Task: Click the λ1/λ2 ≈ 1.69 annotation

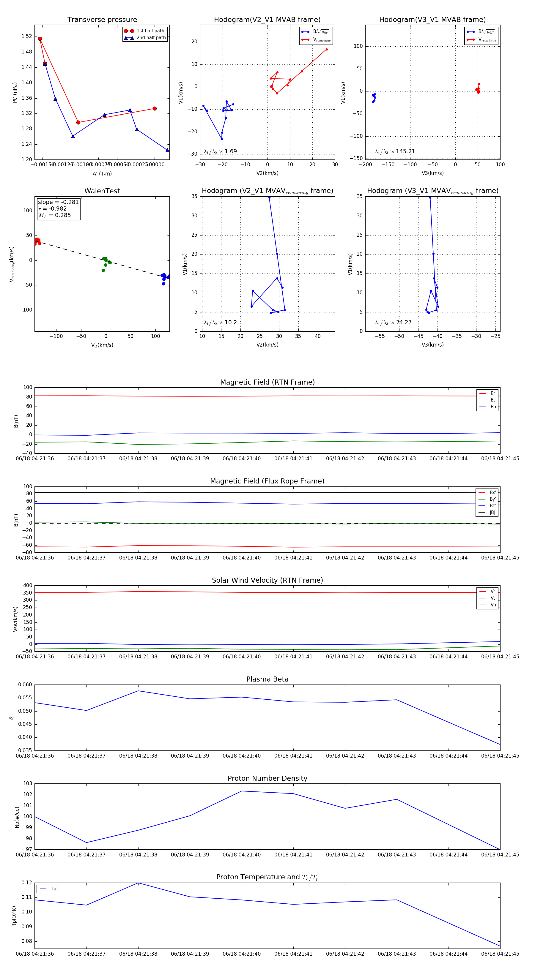Action: pos(220,151)
